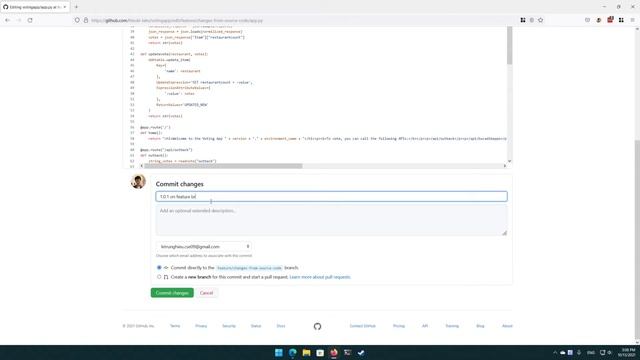Click the clock in the taskbar
This screenshot has height=360, width=640.
click(x=628, y=353)
